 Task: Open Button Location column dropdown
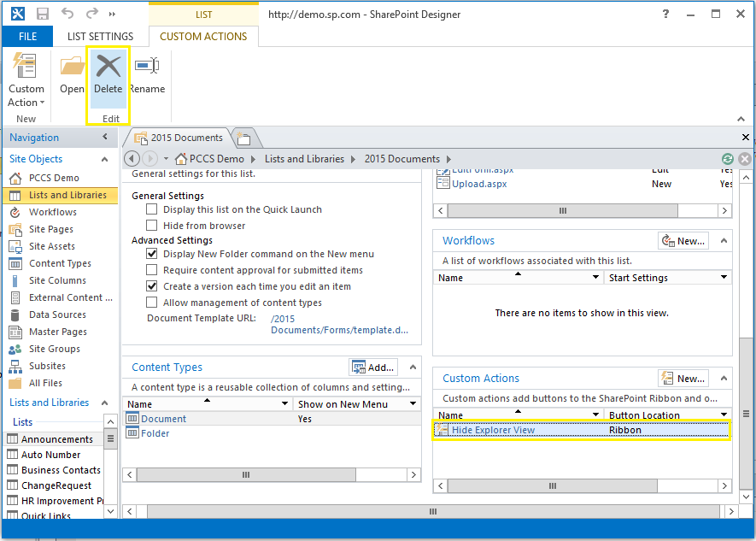[x=724, y=415]
